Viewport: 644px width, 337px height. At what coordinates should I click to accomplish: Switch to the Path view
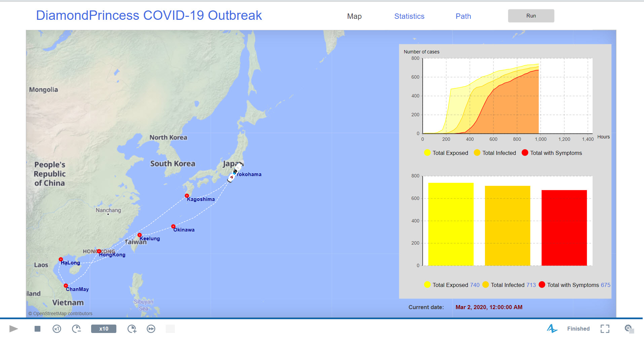coord(463,16)
